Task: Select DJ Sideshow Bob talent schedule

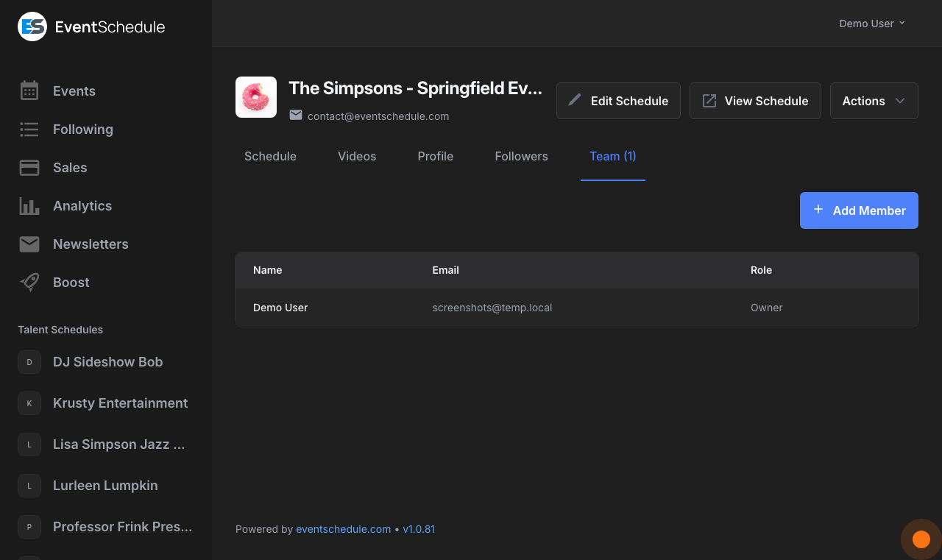Action: pyautogui.click(x=107, y=362)
